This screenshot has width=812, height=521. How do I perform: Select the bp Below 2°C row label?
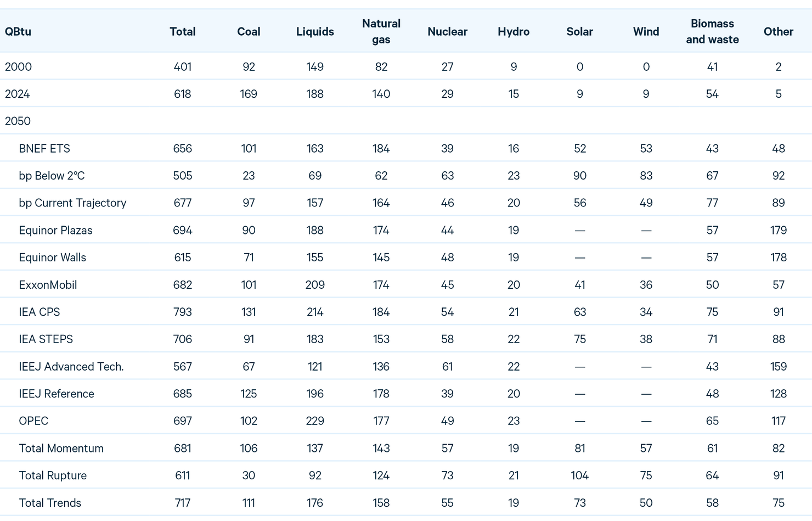tap(52, 176)
